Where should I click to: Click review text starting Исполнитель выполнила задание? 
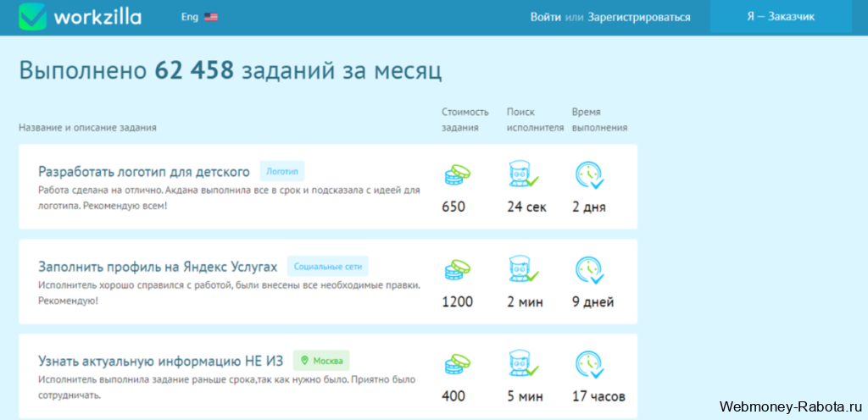click(227, 388)
